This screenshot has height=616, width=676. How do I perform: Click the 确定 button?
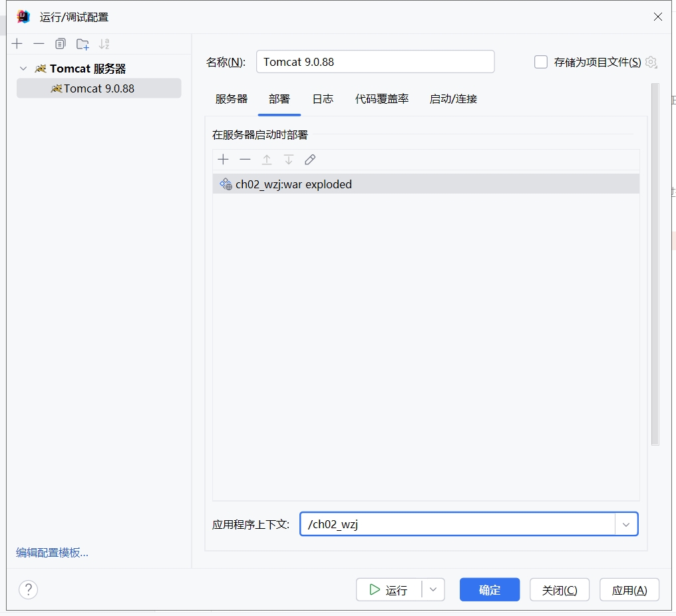click(490, 589)
